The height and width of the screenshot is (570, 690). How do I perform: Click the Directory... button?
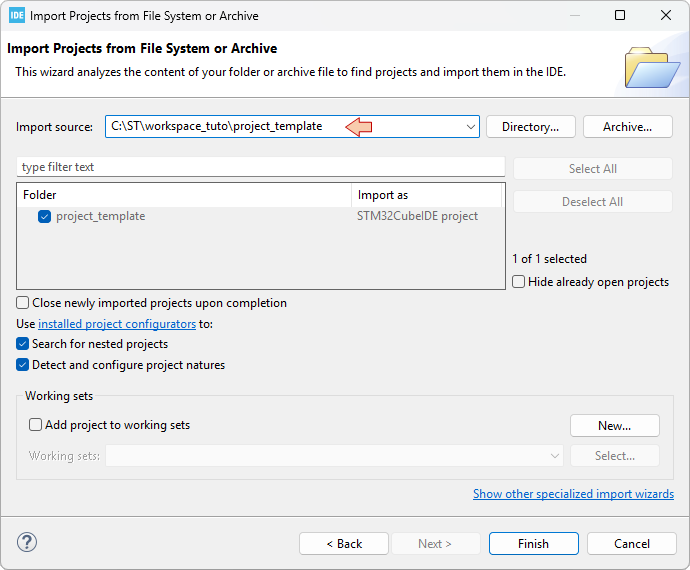click(x=530, y=127)
